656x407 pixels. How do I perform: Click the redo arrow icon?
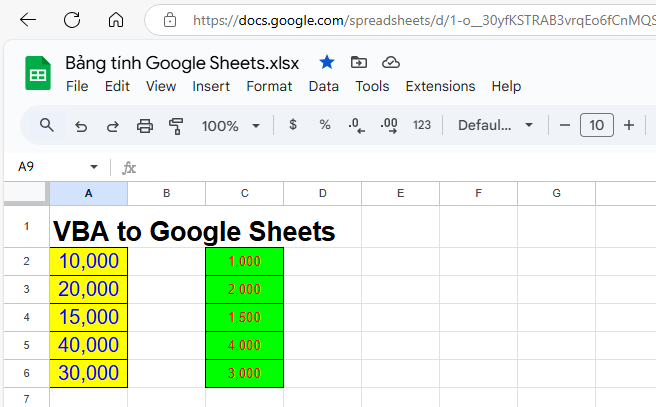pos(113,126)
